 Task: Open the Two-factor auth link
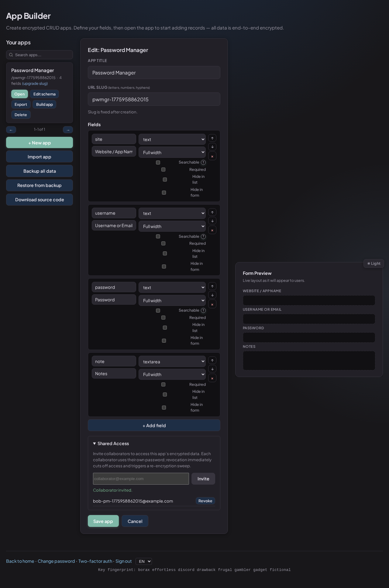(x=95, y=561)
